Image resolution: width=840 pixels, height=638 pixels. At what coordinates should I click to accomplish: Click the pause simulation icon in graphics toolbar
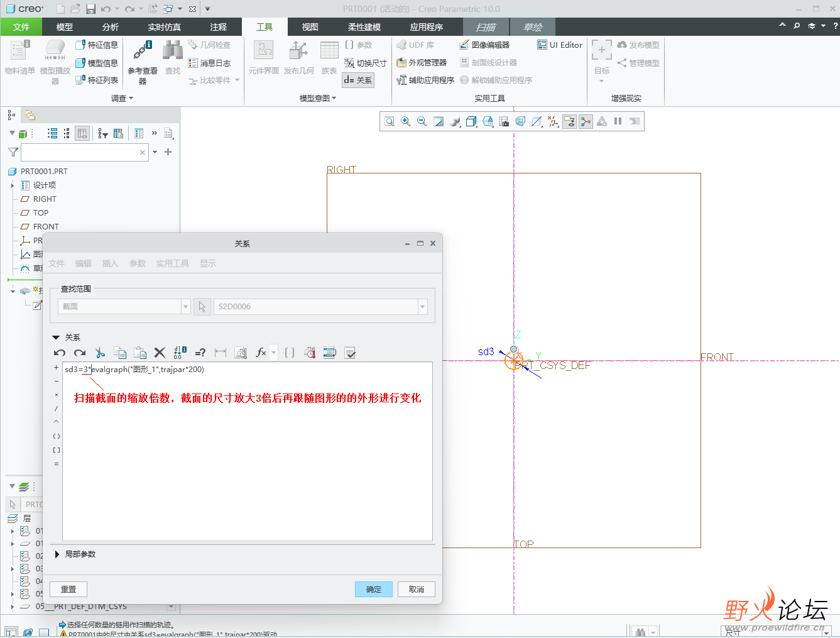[x=618, y=121]
